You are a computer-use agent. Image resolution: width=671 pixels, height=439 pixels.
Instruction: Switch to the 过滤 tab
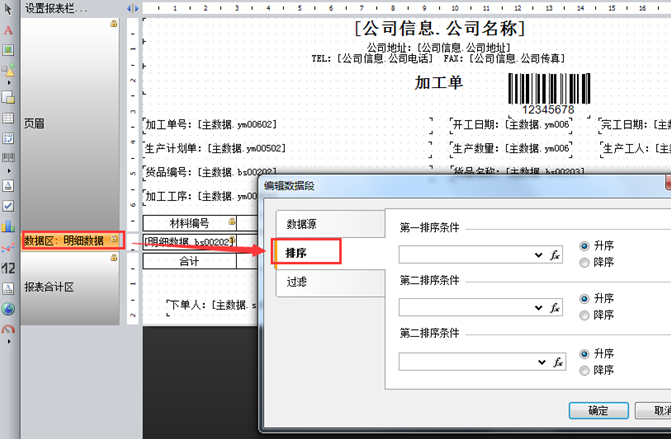(297, 282)
